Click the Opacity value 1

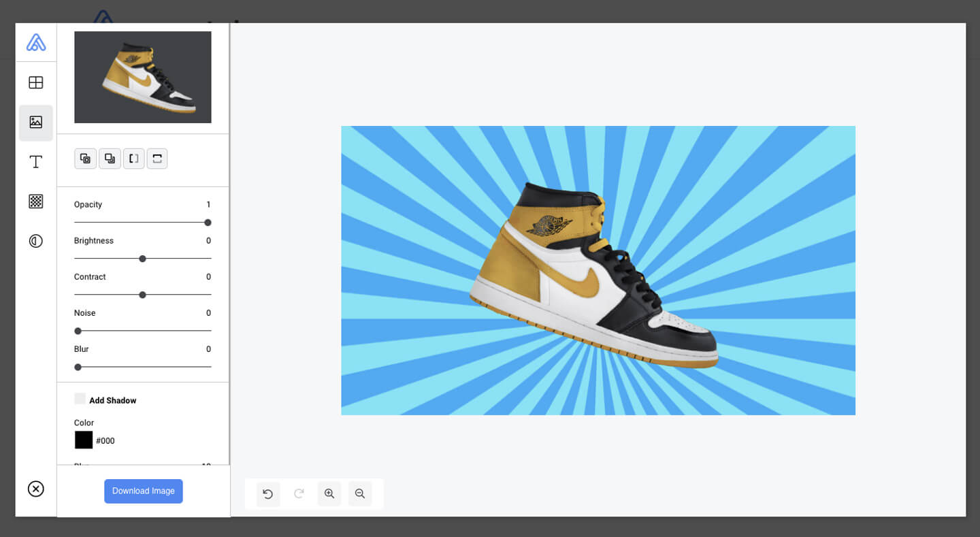click(x=208, y=205)
